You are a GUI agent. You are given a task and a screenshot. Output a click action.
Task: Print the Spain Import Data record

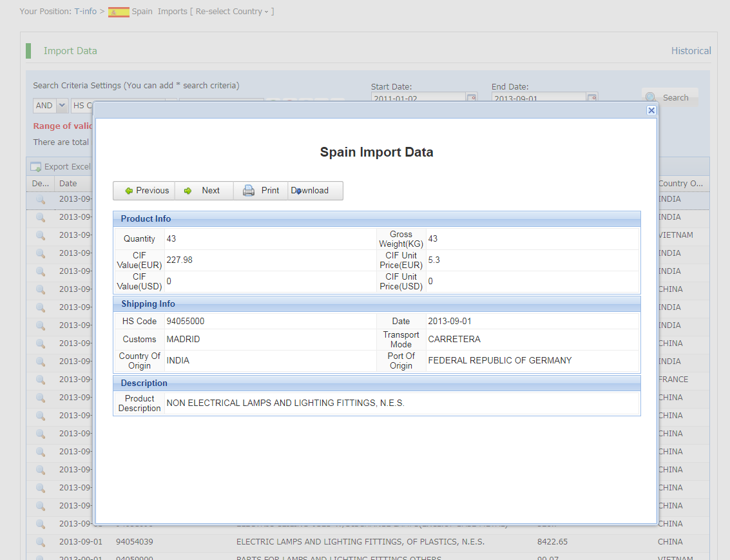coord(261,191)
